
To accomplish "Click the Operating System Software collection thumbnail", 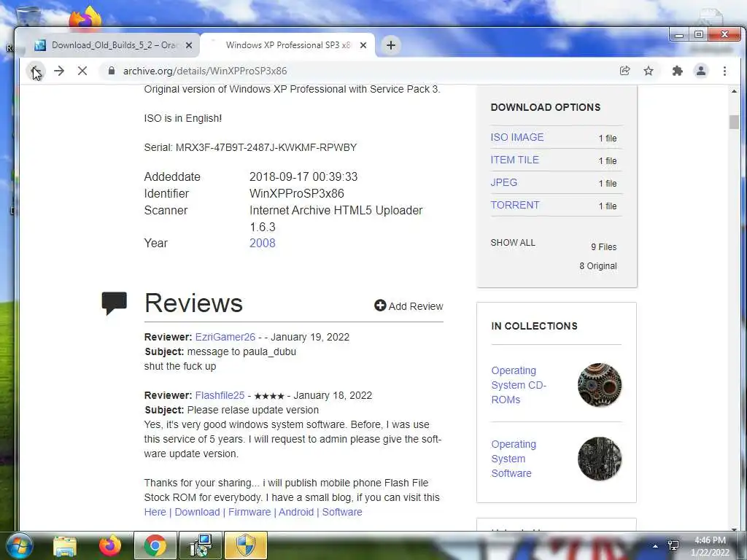I will click(600, 459).
